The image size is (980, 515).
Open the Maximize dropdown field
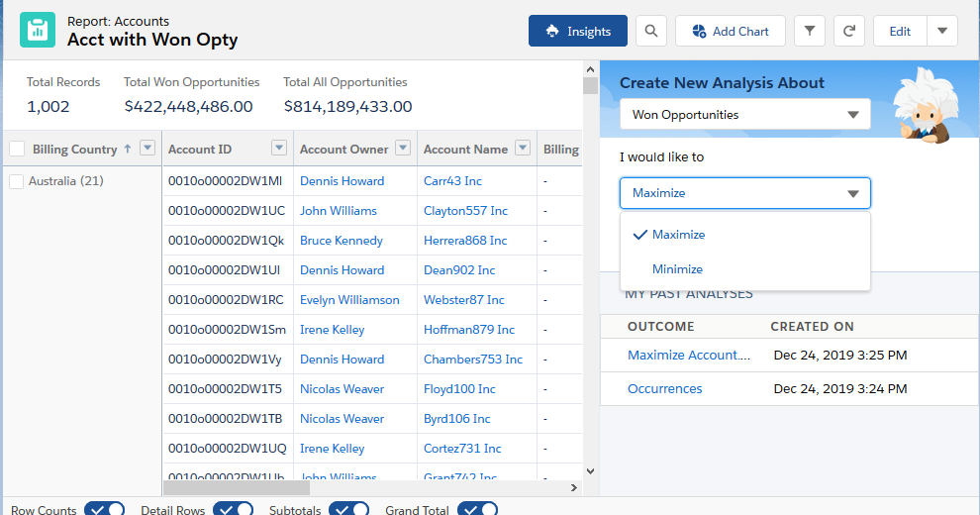(x=745, y=193)
